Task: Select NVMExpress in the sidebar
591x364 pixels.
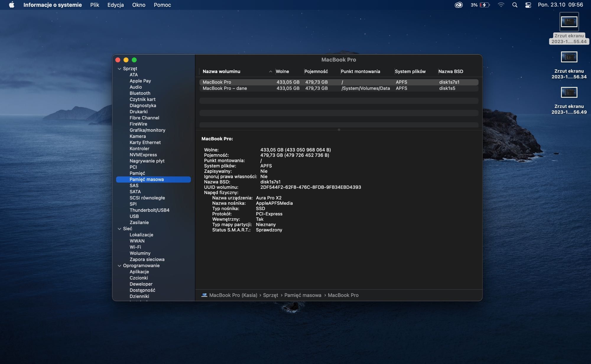Action: click(x=143, y=155)
